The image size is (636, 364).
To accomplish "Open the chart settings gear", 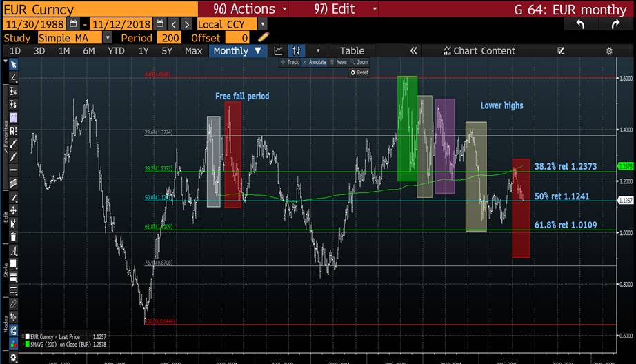I will click(x=609, y=51).
